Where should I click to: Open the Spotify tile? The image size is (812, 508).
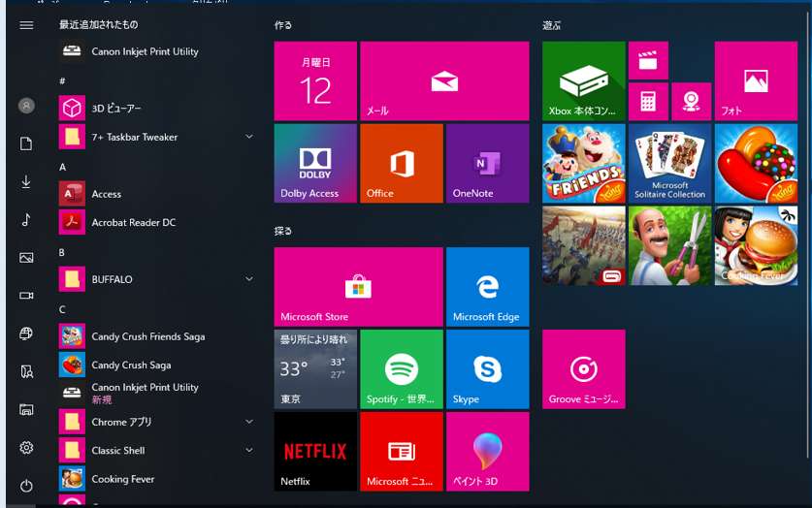(402, 369)
